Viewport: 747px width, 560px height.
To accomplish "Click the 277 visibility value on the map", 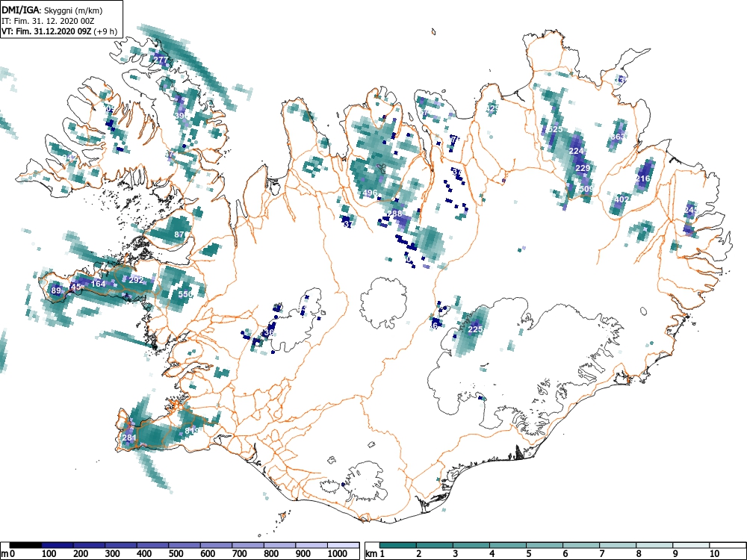I will click(x=161, y=60).
